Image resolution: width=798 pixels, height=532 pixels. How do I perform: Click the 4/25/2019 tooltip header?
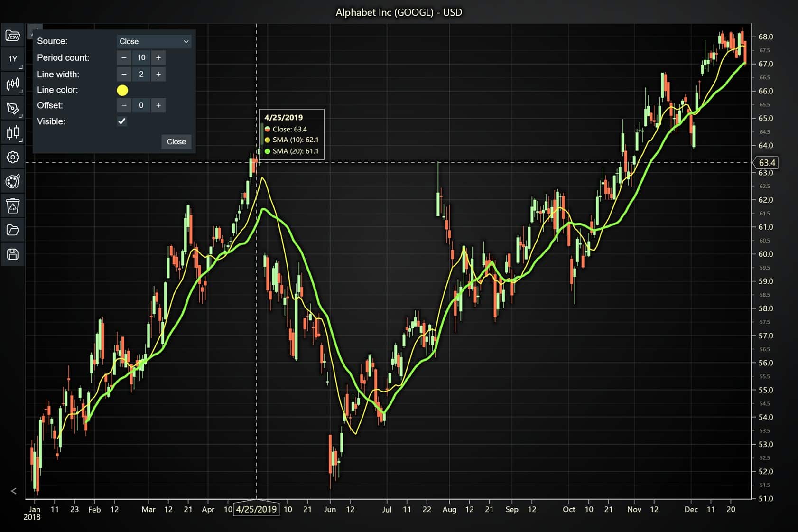tap(284, 117)
